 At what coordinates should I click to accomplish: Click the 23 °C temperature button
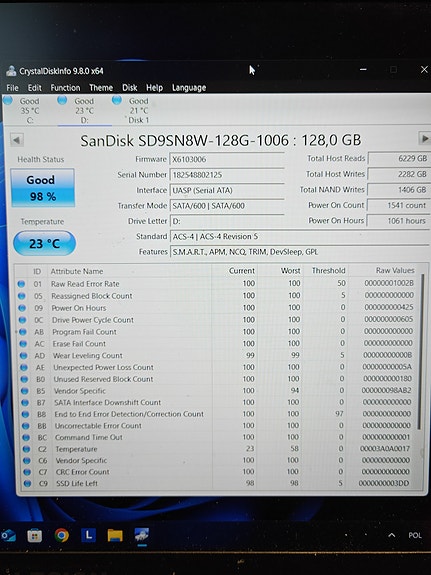pyautogui.click(x=44, y=243)
